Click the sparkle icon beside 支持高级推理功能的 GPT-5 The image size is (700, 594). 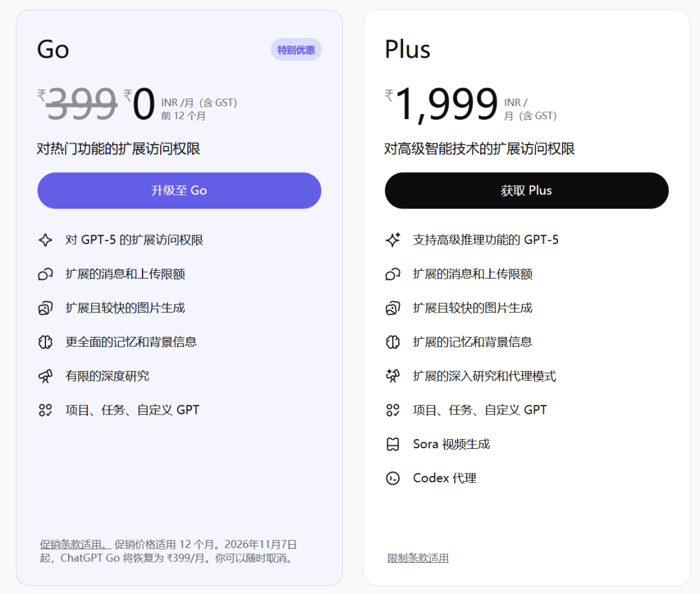[393, 240]
